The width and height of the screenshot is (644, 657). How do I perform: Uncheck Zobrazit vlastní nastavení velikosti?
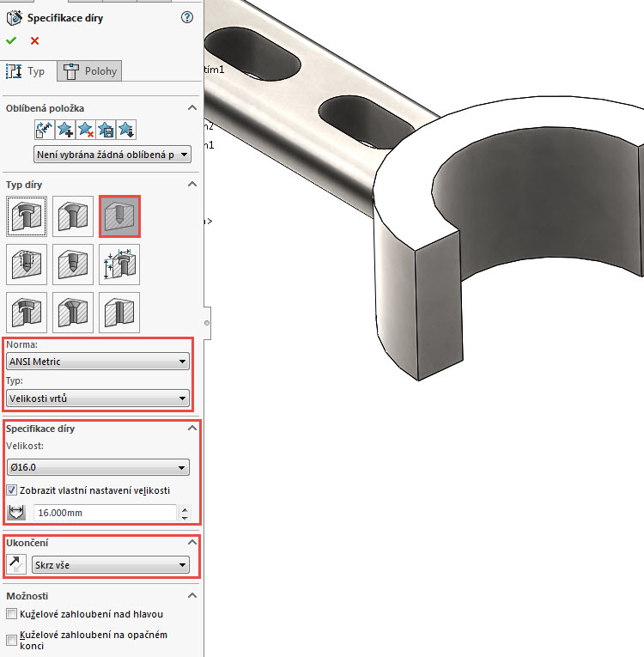[x=12, y=490]
